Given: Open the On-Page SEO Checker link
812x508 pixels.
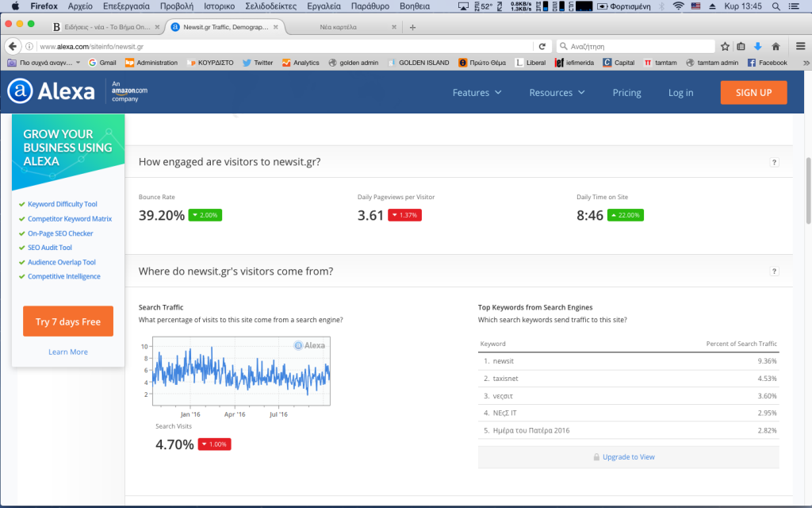Looking at the screenshot, I should (x=60, y=233).
